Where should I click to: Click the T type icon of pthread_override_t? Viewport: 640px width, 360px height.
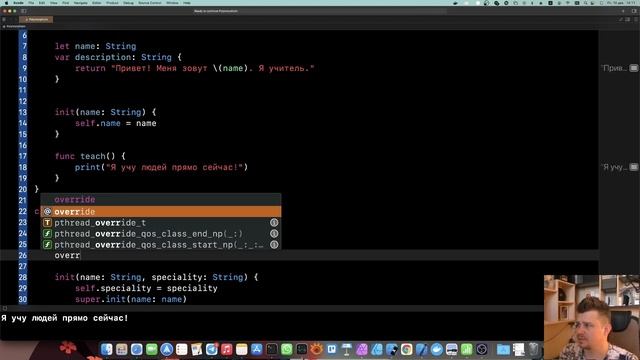pyautogui.click(x=47, y=222)
